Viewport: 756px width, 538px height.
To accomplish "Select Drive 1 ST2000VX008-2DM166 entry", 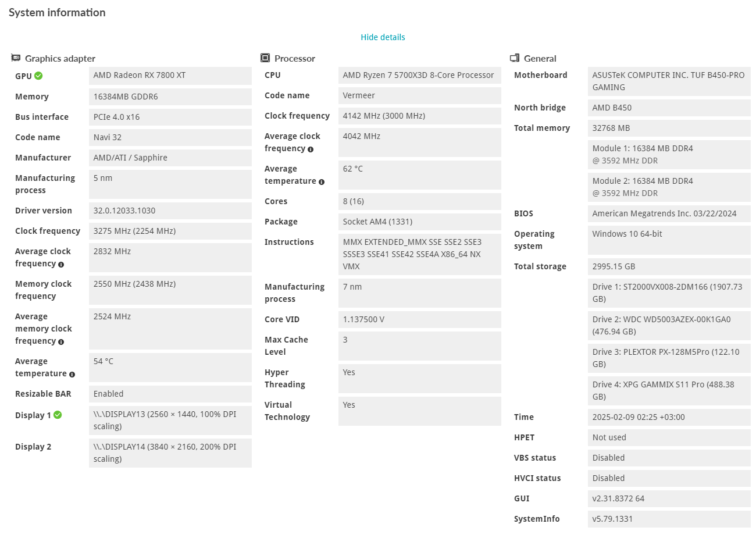I will (669, 293).
